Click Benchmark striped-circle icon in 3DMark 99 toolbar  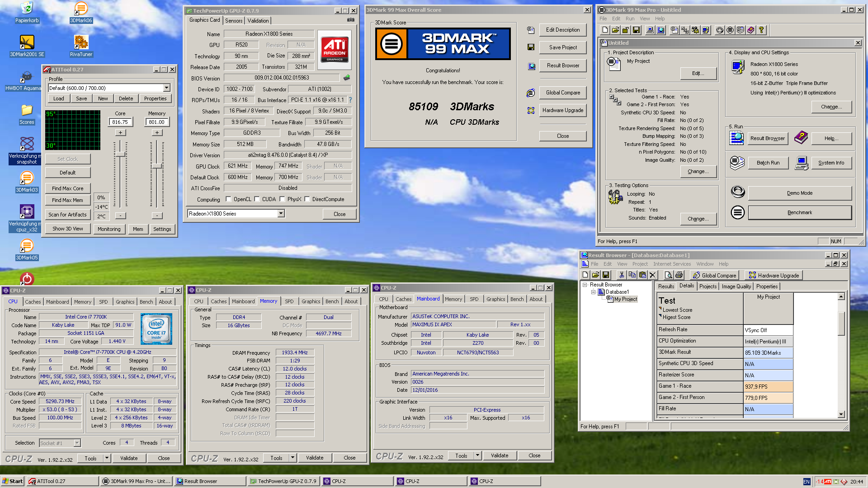click(730, 30)
